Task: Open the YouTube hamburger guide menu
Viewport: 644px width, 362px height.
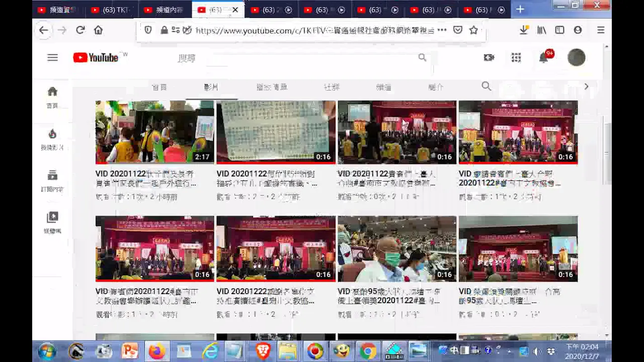Action: click(52, 58)
